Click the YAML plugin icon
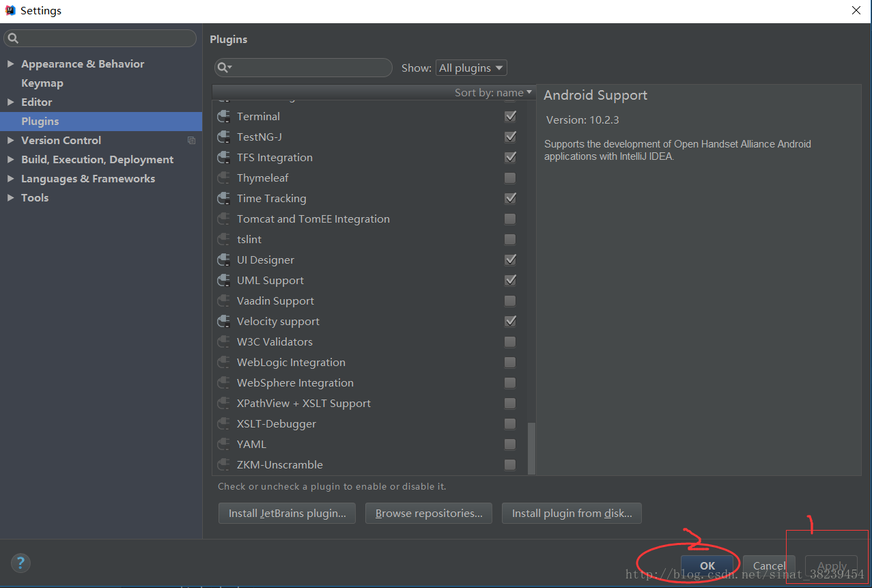 [223, 445]
